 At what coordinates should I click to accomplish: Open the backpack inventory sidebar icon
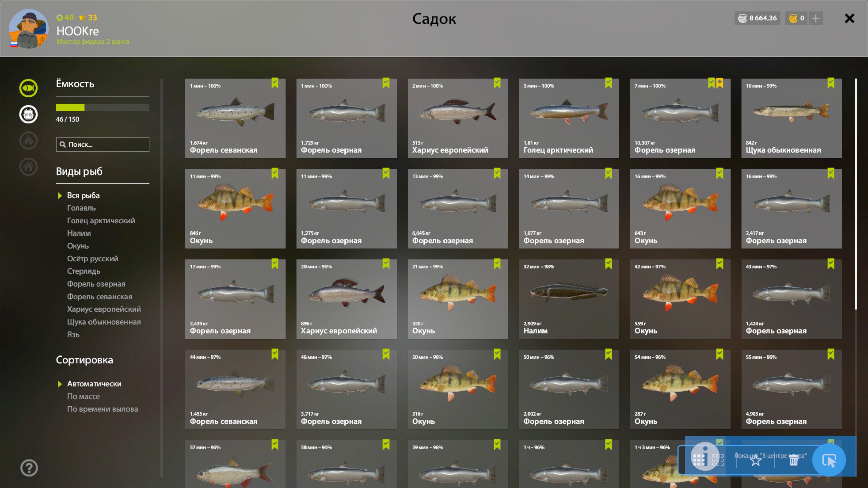pyautogui.click(x=28, y=114)
